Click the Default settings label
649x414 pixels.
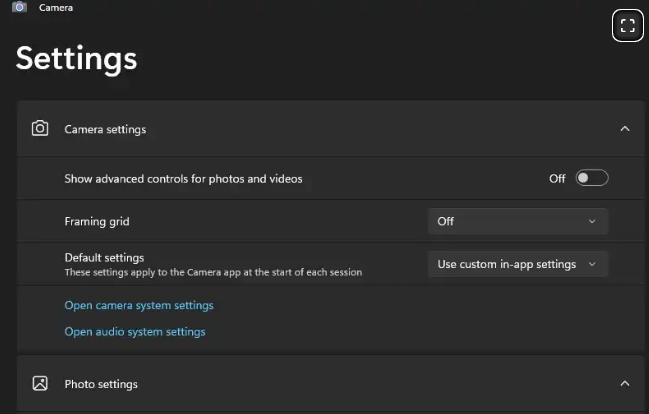[104, 258]
